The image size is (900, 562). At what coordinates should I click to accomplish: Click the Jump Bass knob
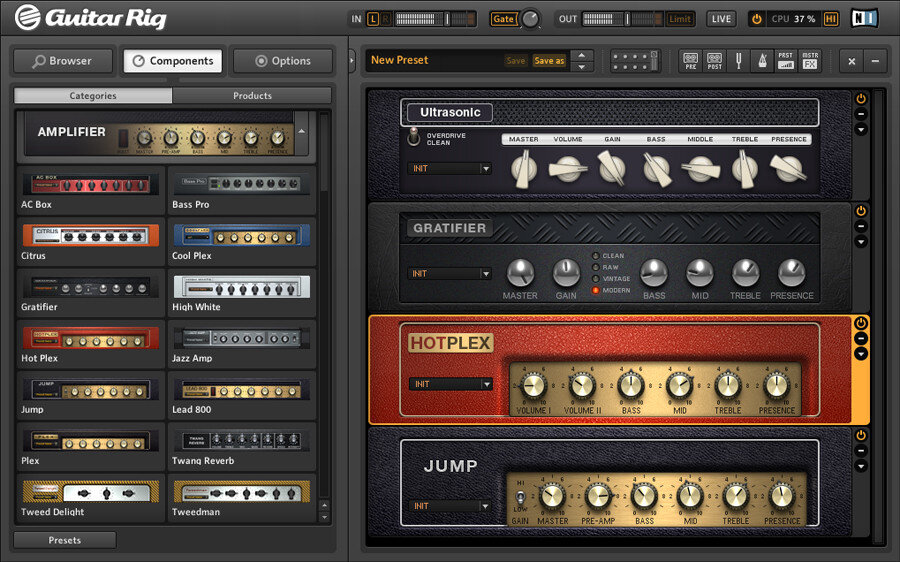[644, 496]
